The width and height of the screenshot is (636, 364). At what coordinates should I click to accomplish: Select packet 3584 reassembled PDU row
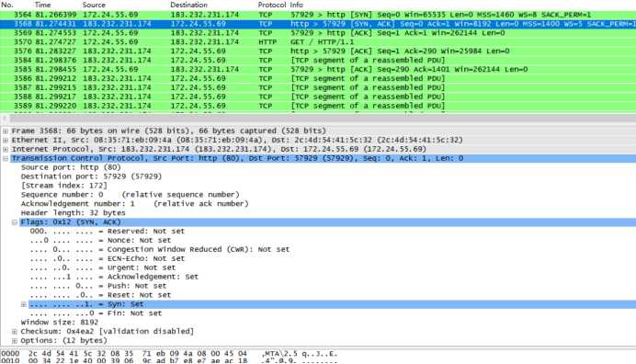pyautogui.click(x=318, y=60)
